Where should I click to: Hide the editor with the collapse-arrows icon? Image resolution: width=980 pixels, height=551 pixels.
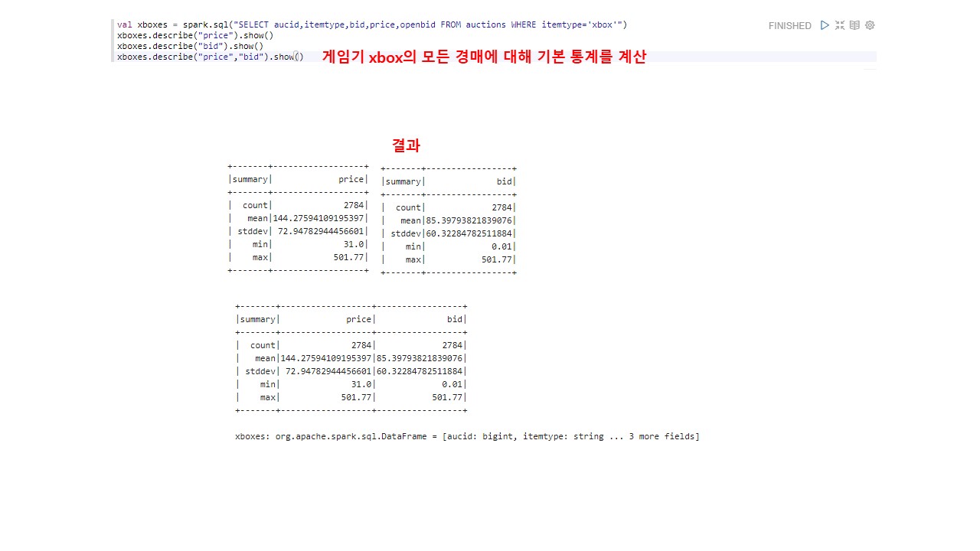coord(840,25)
